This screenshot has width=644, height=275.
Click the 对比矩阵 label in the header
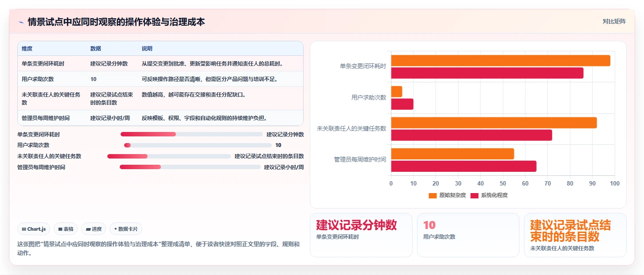pyautogui.click(x=614, y=21)
